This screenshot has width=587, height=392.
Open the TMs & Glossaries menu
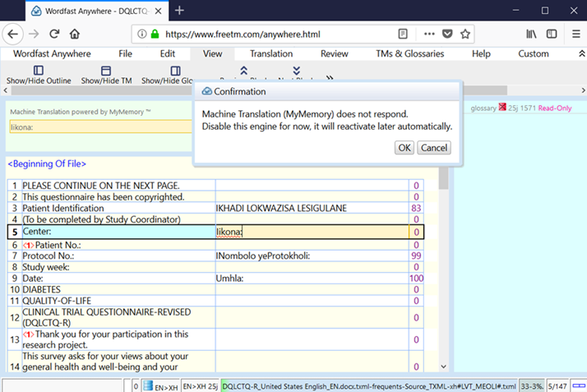[x=412, y=53]
